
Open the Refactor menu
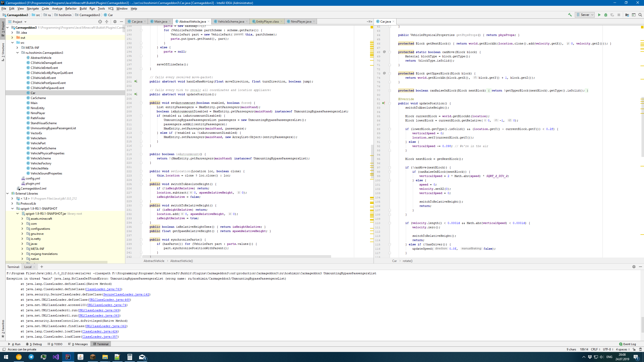coord(71,8)
